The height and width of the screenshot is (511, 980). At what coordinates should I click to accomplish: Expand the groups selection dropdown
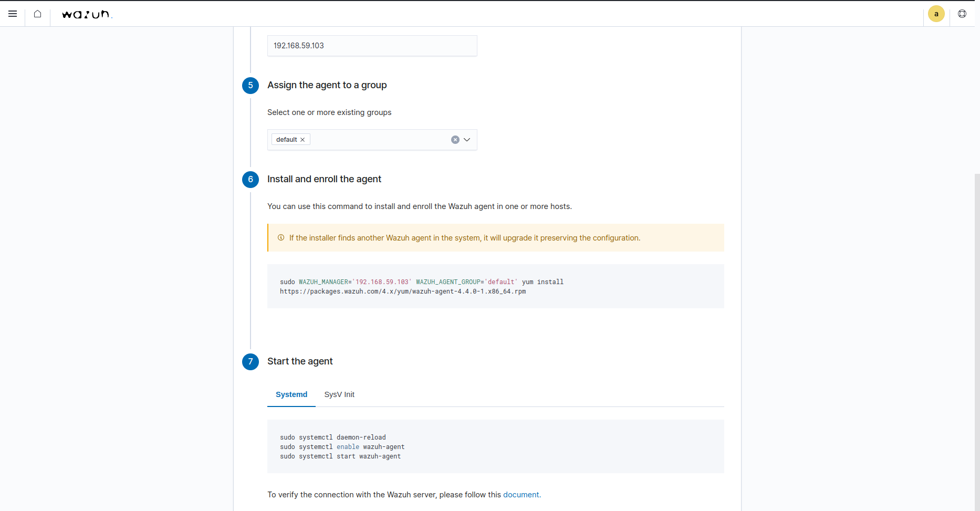coord(467,140)
